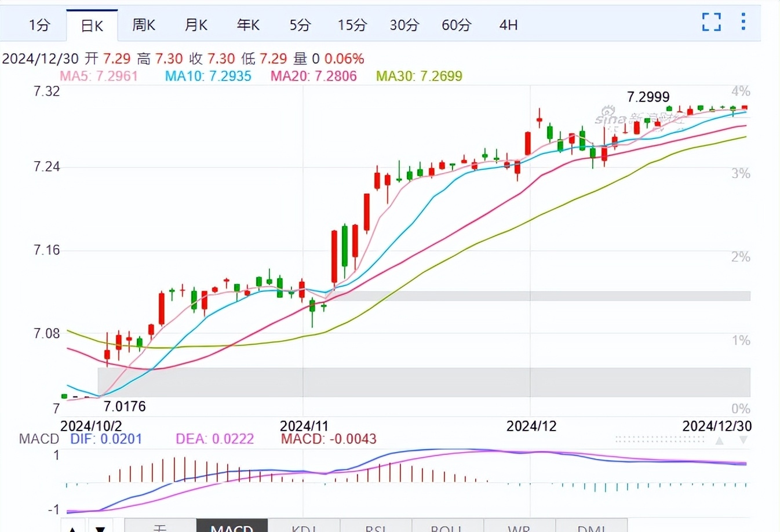The height and width of the screenshot is (532, 780).
Task: Click the DEA: 0.0222 value
Action: click(215, 439)
